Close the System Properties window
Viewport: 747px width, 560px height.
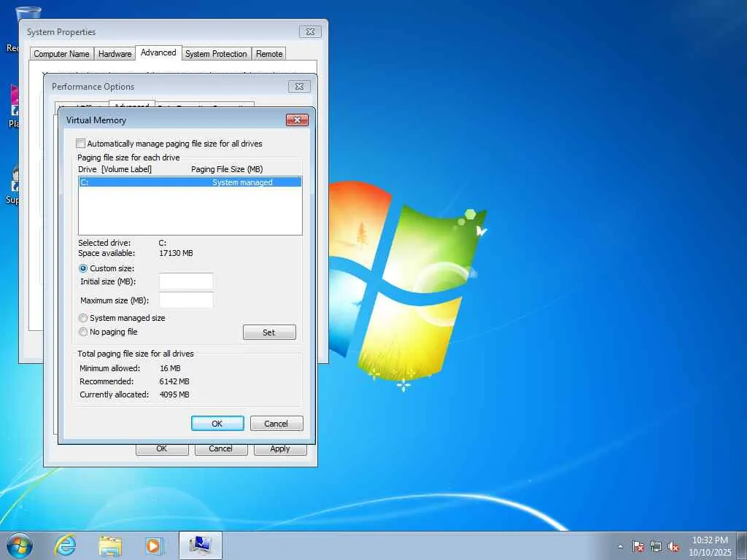point(310,32)
